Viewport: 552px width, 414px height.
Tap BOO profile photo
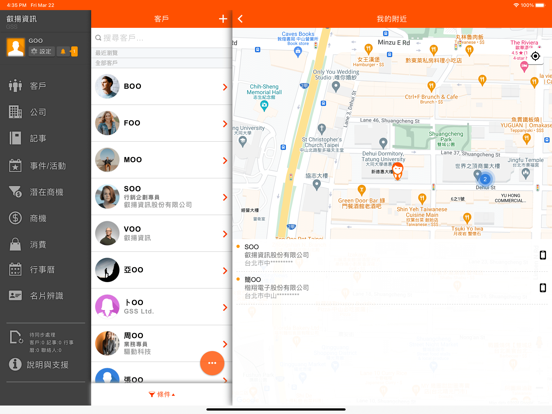tap(107, 86)
